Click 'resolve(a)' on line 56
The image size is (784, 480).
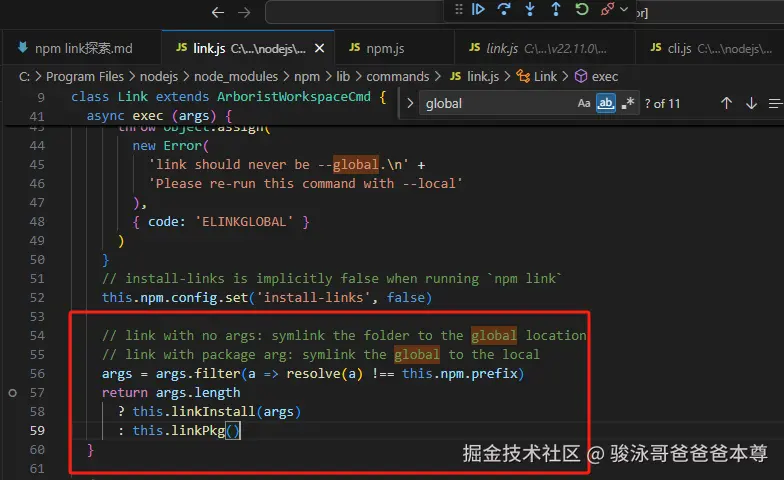[x=325, y=374]
